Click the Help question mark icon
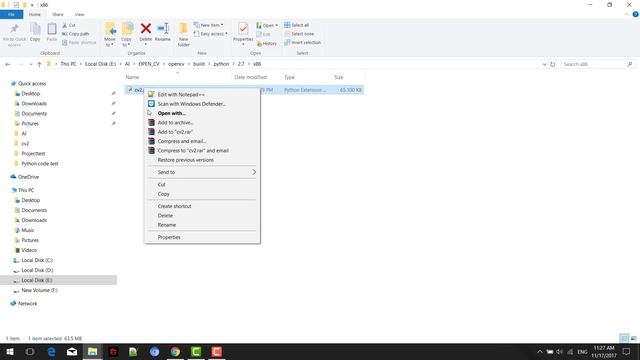 (635, 14)
